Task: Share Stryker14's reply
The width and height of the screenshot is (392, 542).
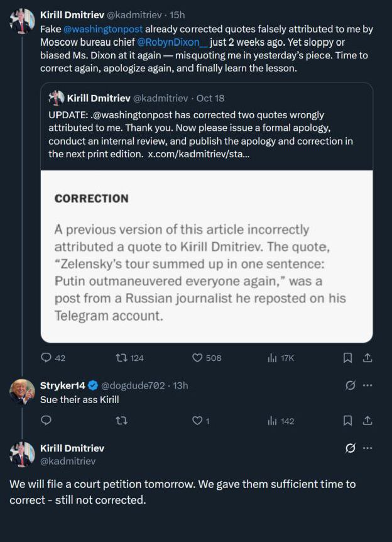Action: pyautogui.click(x=368, y=421)
